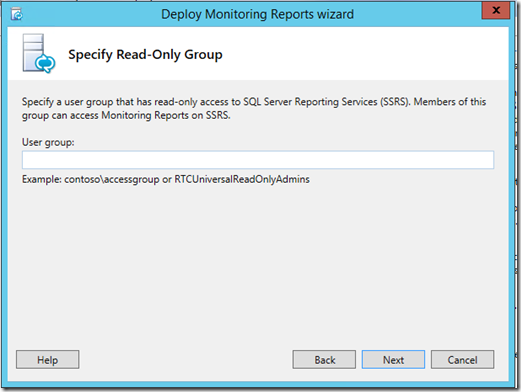Click the Next button
521x392 pixels.
(393, 359)
